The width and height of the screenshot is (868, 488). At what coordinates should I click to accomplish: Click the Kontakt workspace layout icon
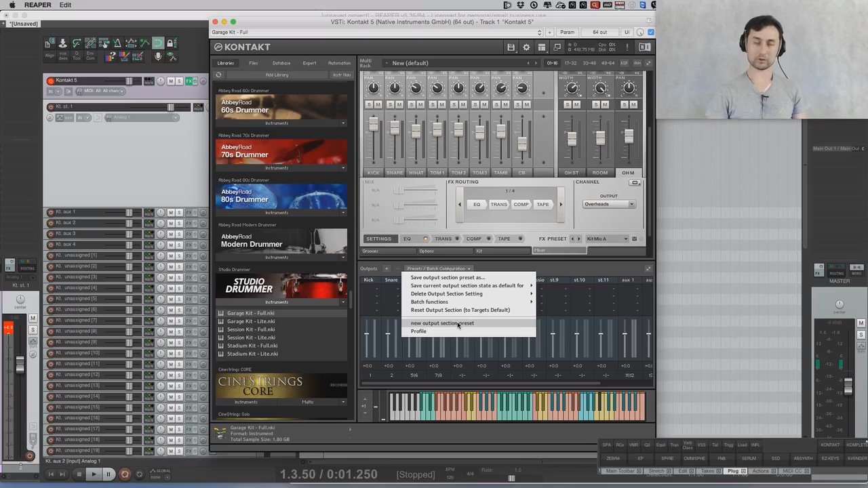[542, 47]
